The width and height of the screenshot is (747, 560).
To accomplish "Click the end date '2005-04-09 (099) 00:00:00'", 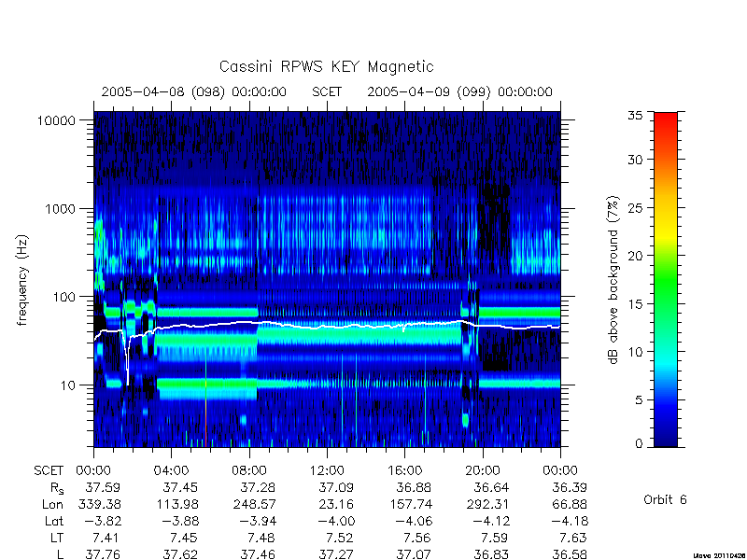I will click(459, 91).
